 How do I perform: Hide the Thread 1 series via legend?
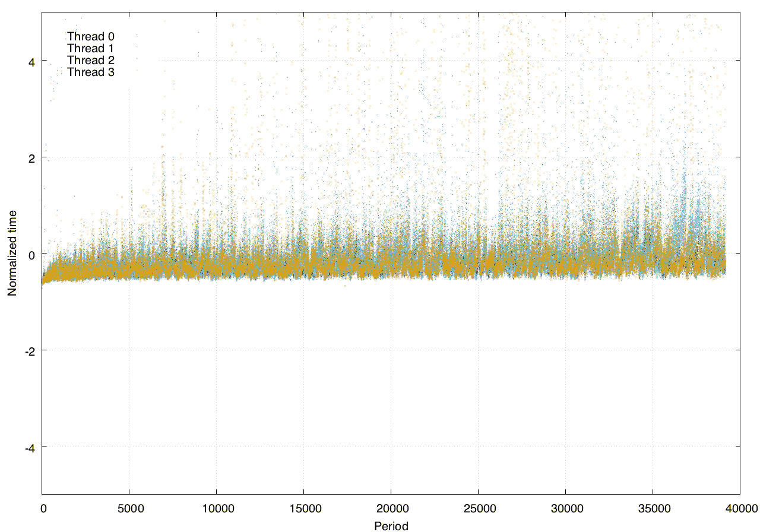(x=90, y=48)
